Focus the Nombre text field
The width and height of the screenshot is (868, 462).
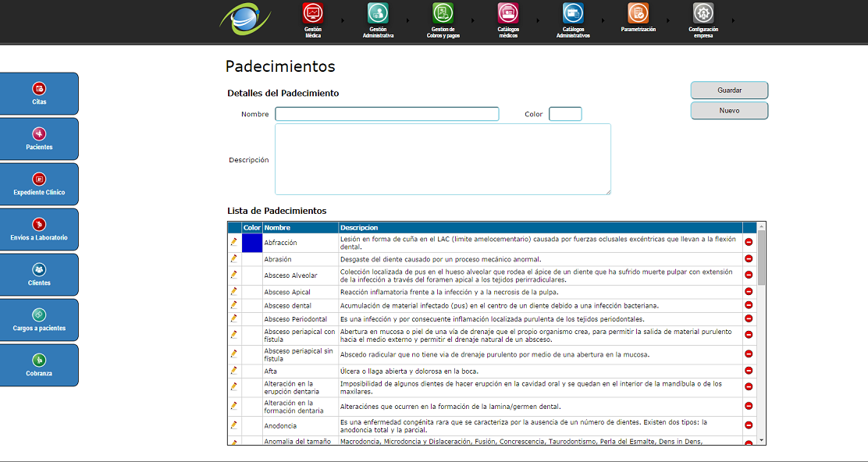pos(386,114)
